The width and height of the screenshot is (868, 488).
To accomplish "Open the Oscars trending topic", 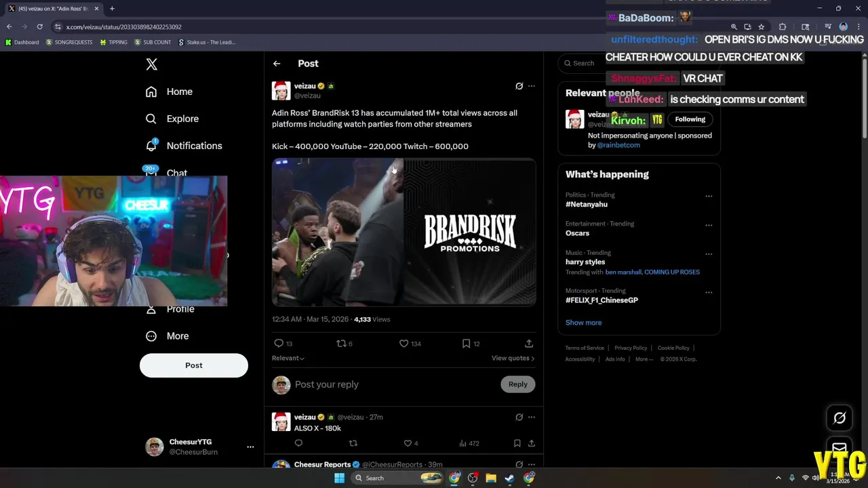I will point(577,233).
